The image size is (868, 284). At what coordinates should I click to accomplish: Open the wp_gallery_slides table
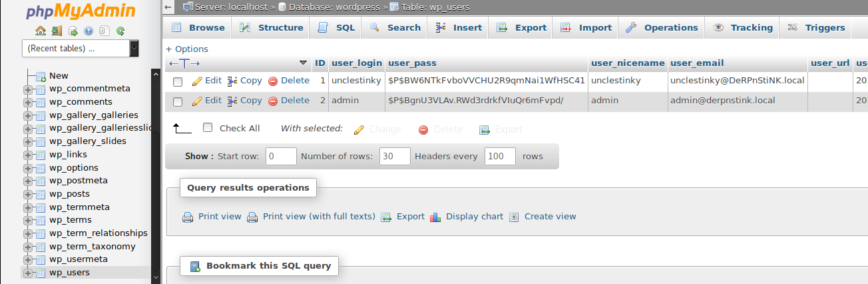pos(87,141)
